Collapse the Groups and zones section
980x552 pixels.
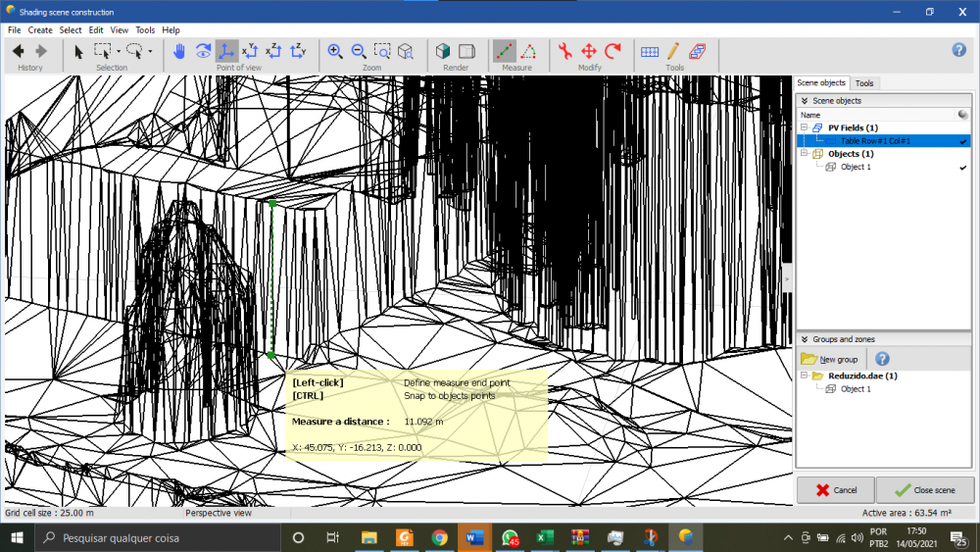coord(805,339)
